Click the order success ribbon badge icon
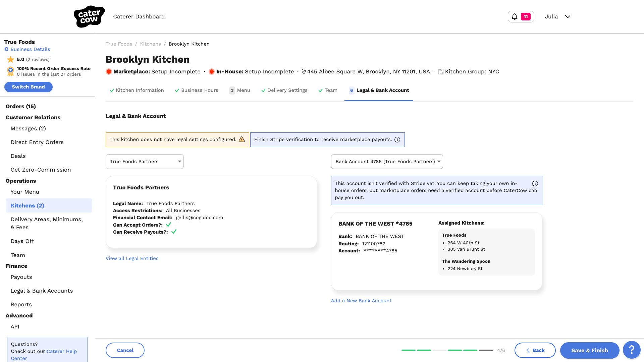 click(x=11, y=71)
